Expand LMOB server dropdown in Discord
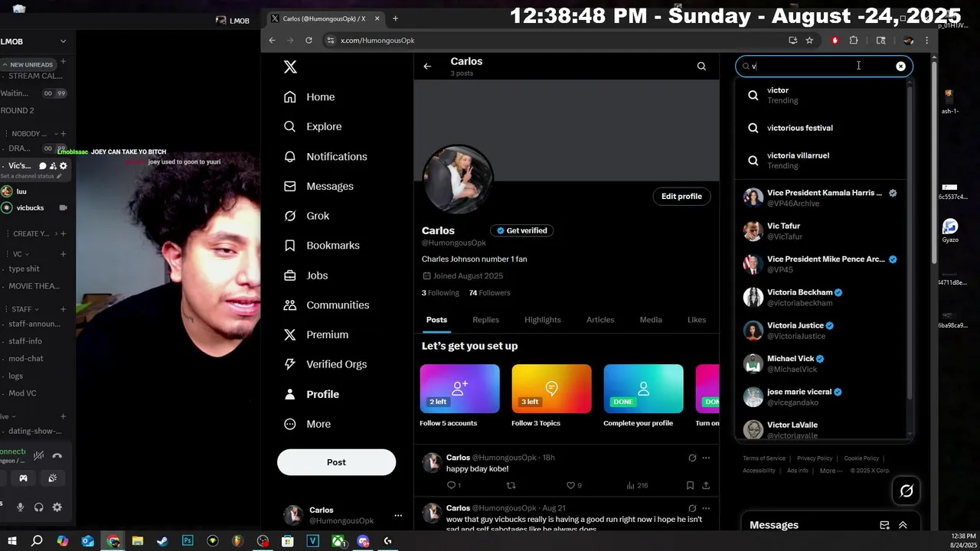 pyautogui.click(x=63, y=41)
